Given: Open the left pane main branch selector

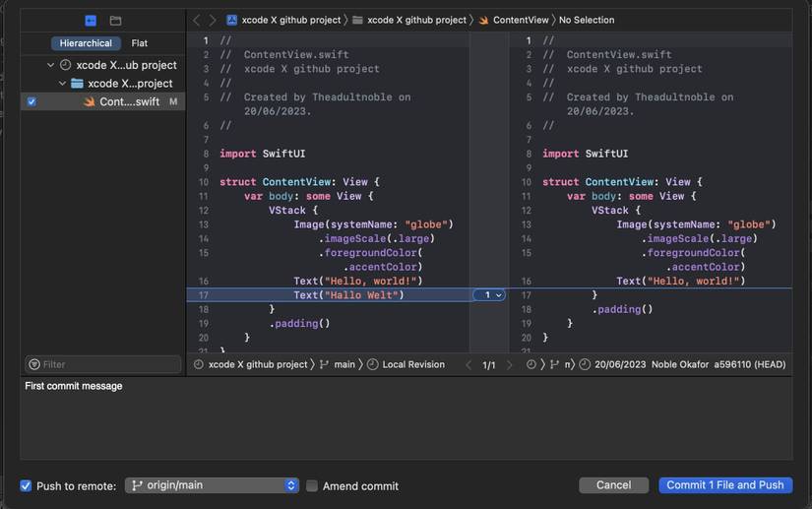Looking at the screenshot, I should point(344,364).
